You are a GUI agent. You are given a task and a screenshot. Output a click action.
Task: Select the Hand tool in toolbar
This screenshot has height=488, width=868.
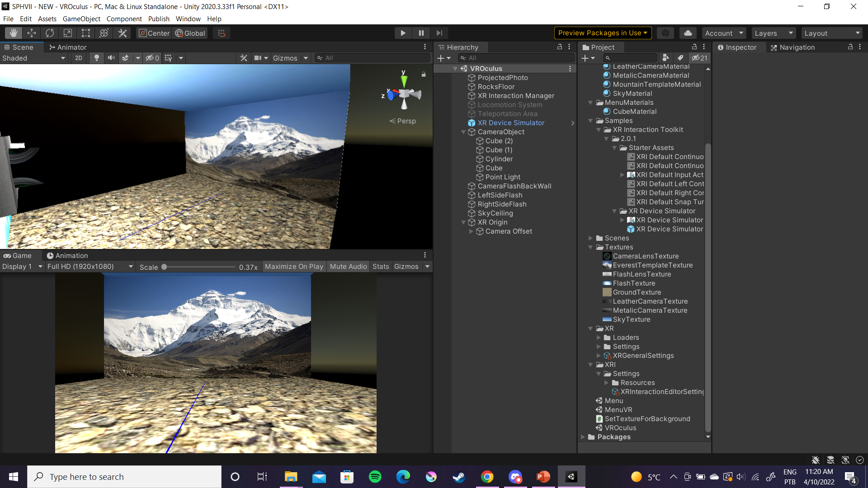pyautogui.click(x=14, y=33)
